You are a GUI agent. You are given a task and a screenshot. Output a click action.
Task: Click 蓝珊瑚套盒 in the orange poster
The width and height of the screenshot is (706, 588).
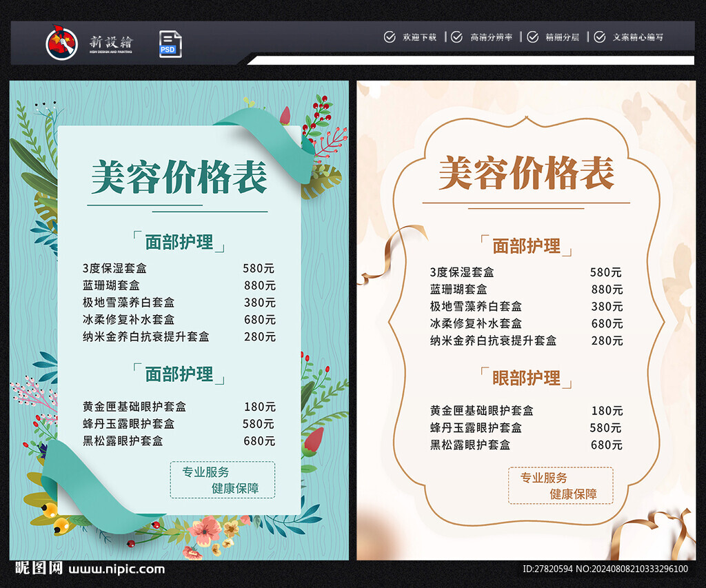(458, 290)
